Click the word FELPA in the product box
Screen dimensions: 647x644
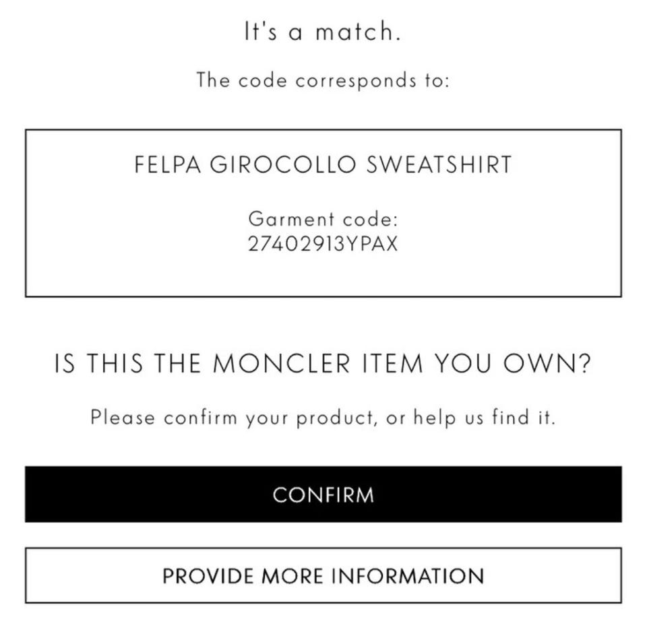point(168,164)
